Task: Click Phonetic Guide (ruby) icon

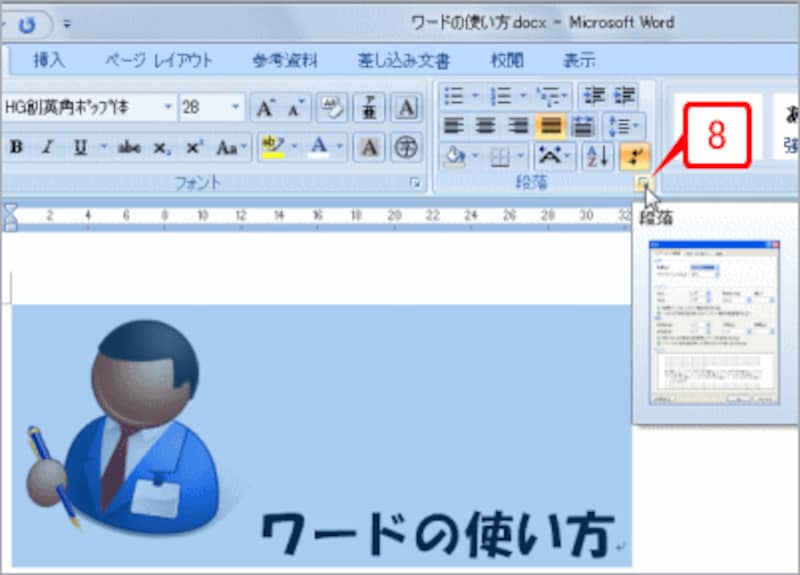Action: coord(369,108)
